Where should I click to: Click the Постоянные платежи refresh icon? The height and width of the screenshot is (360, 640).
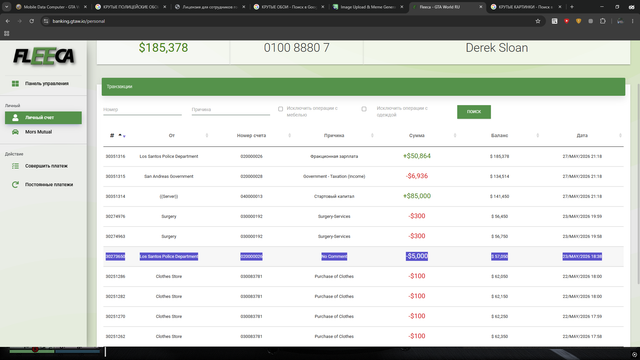pos(15,184)
